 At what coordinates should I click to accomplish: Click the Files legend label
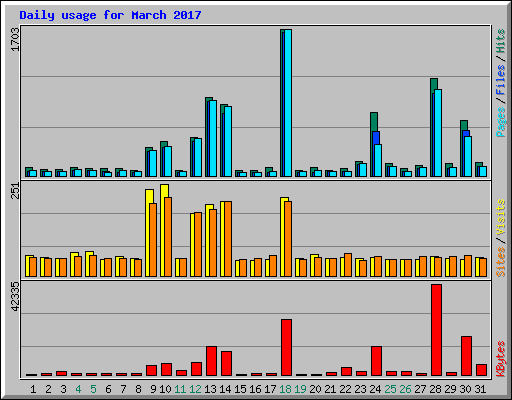click(x=500, y=79)
